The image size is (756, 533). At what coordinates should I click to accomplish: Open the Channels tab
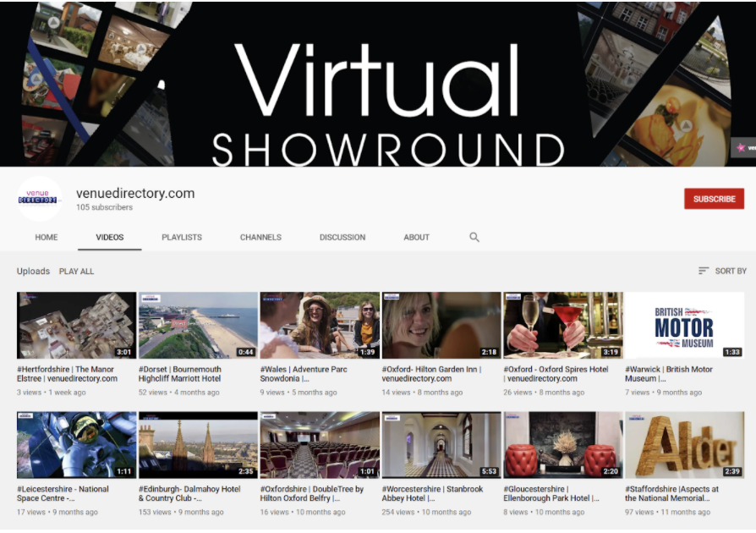260,238
